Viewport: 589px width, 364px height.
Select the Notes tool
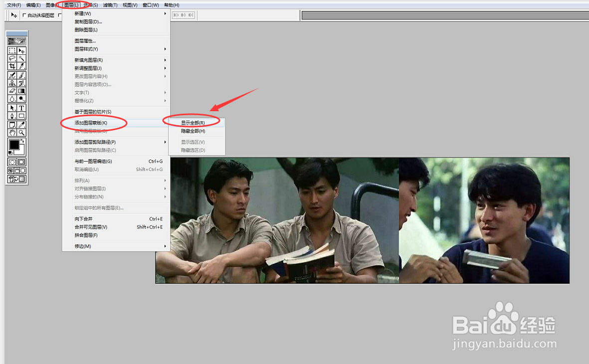point(12,125)
